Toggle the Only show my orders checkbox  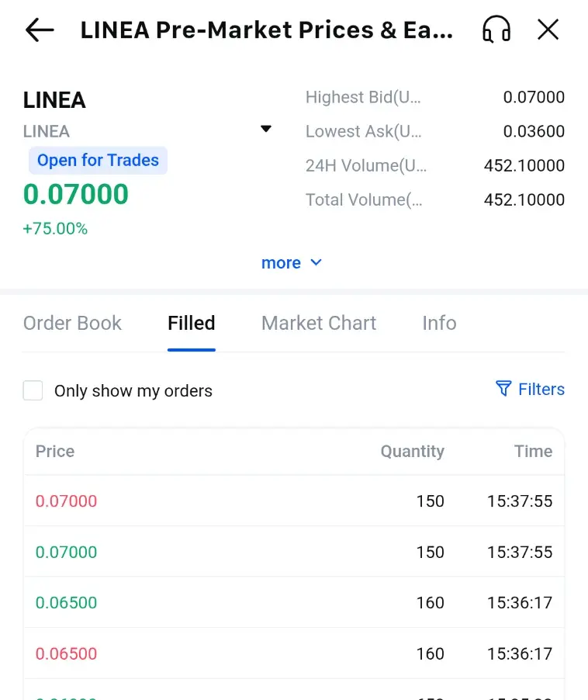33,390
